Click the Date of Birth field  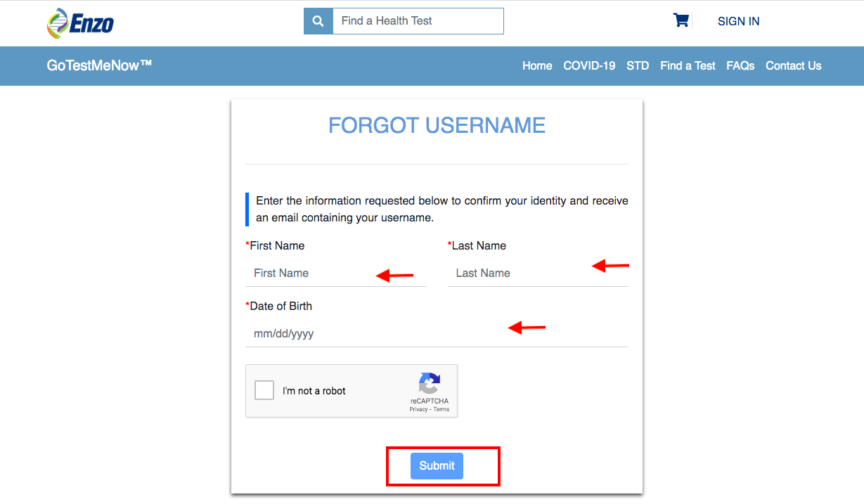(x=437, y=333)
